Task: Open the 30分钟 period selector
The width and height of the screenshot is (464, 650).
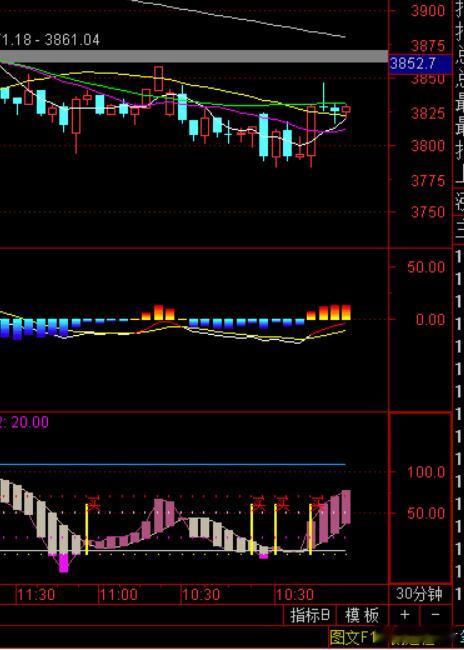Action: 419,594
